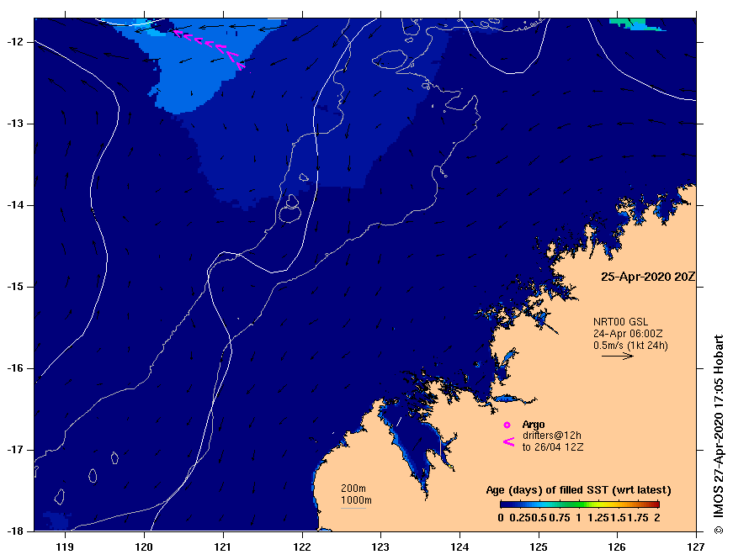The image size is (733, 560).
Task: Click the drifters@12h legend text
Action: point(551,436)
